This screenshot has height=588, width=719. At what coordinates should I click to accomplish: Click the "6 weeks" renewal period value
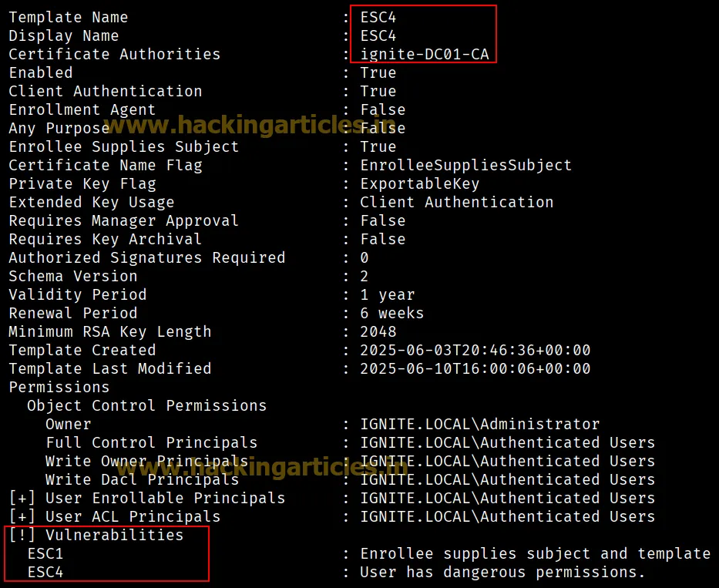(391, 313)
